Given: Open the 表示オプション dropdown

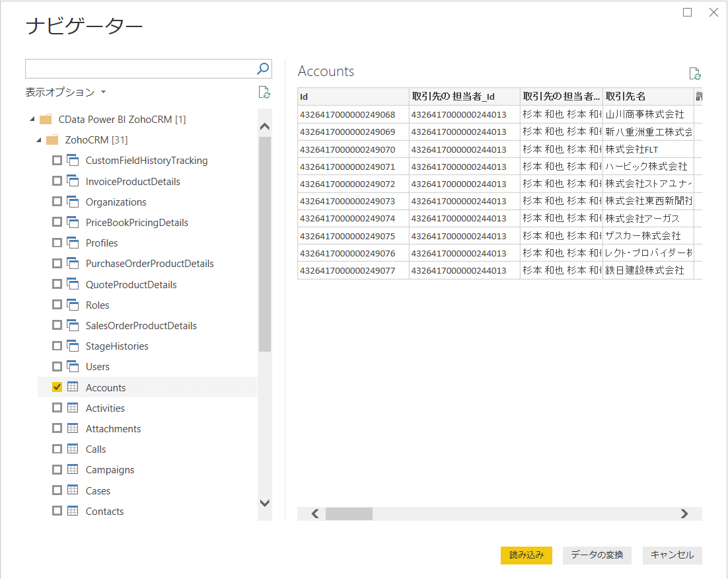Looking at the screenshot, I should 66,93.
